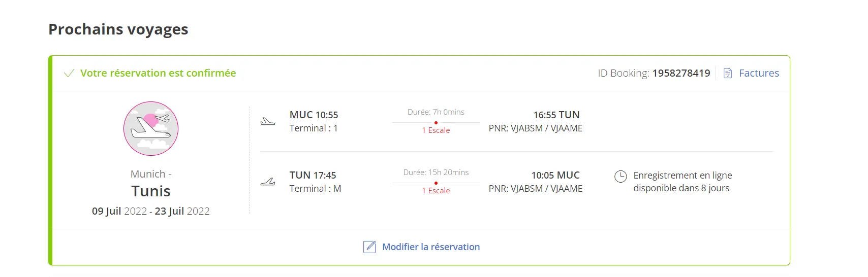Click the Tunis destination title
This screenshot has height=277, width=868.
151,191
